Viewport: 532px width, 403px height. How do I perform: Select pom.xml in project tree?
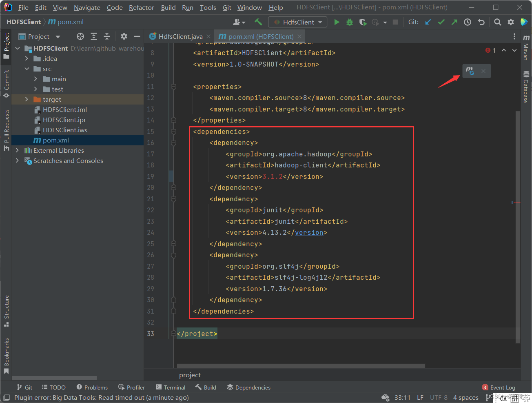(78, 140)
